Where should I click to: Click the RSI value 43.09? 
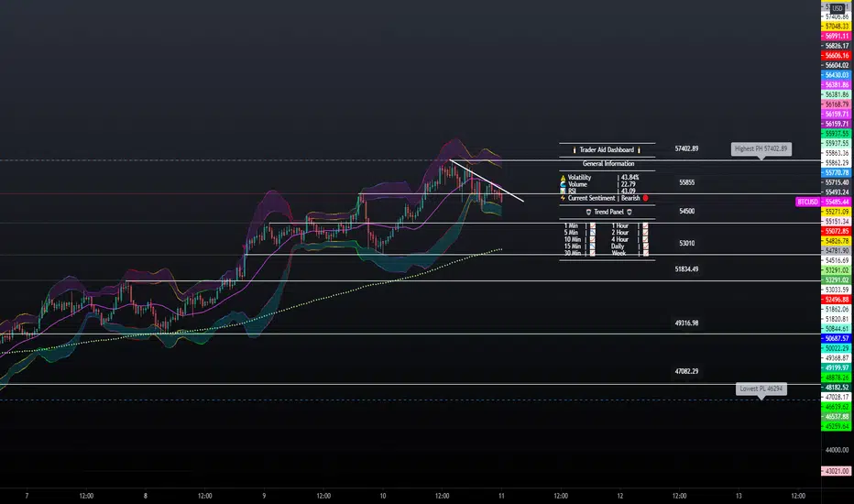pos(628,192)
